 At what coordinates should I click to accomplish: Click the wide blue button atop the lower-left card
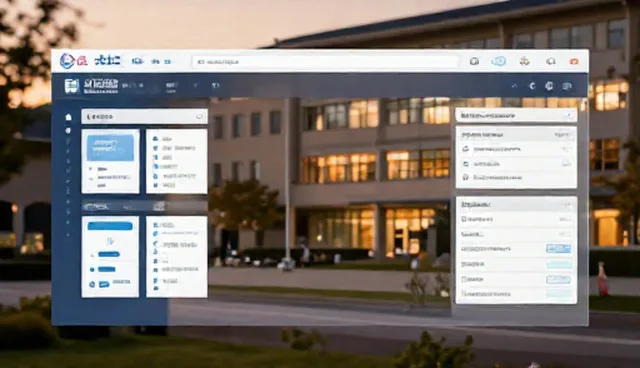click(x=110, y=226)
